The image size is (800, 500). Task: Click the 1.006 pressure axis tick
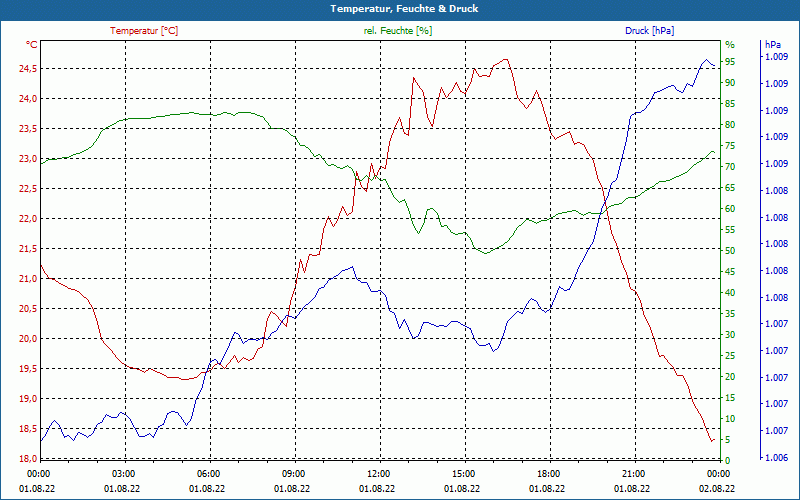tap(776, 458)
